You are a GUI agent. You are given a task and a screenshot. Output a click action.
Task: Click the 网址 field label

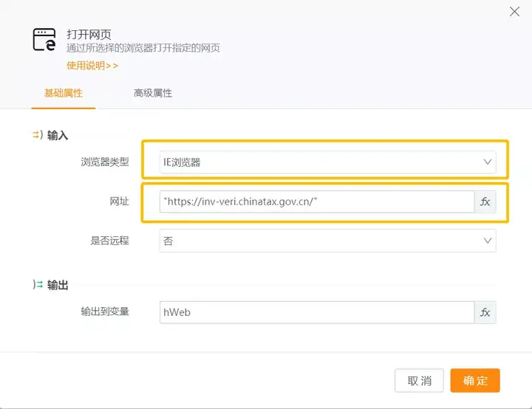[x=119, y=202]
